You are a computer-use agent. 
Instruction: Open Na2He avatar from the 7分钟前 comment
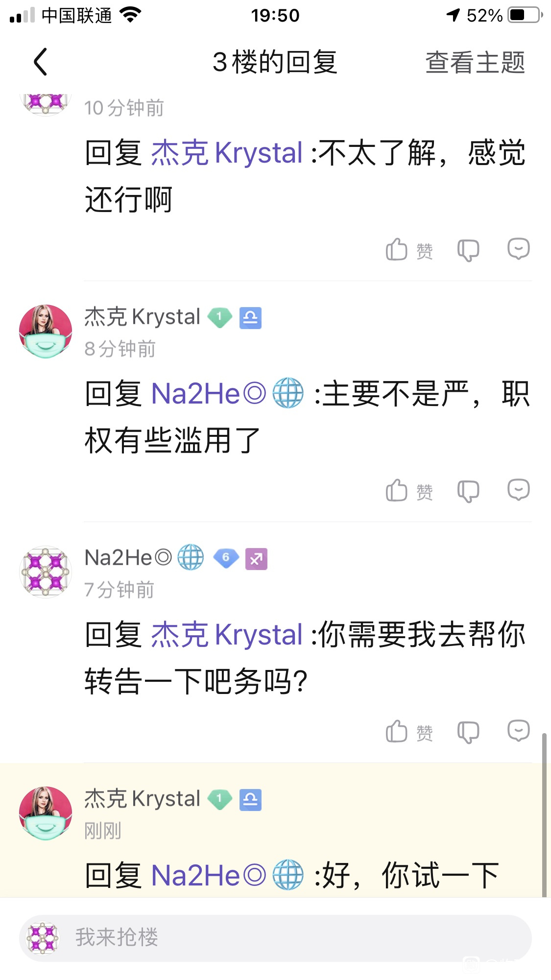point(46,572)
